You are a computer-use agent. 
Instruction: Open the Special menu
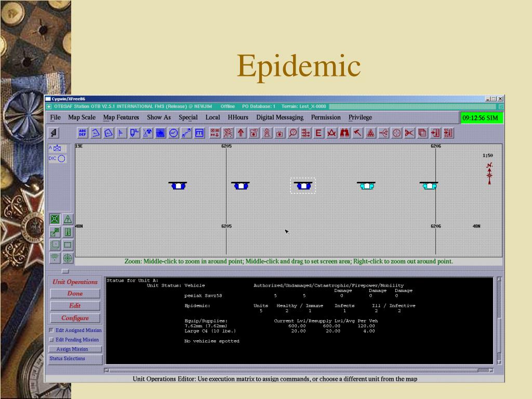[x=188, y=117]
